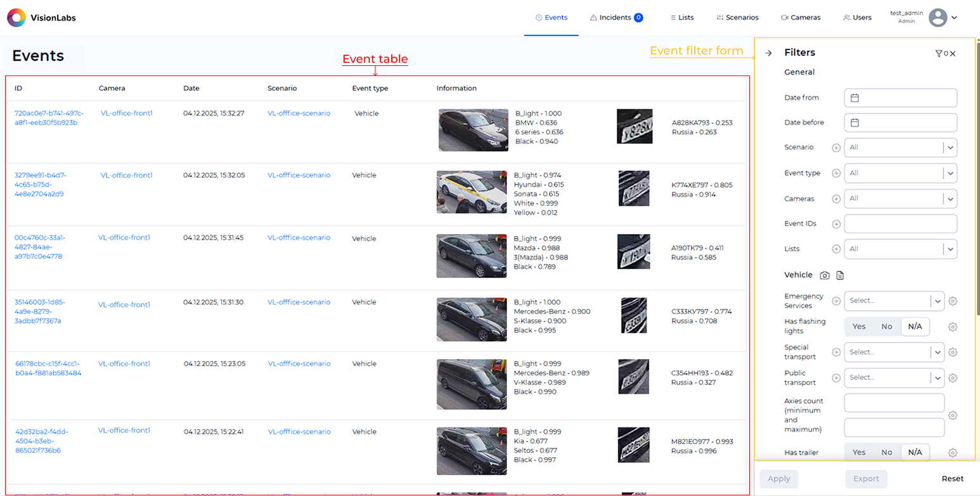Click the Axles count minimum input field
980x496 pixels.
[894, 403]
